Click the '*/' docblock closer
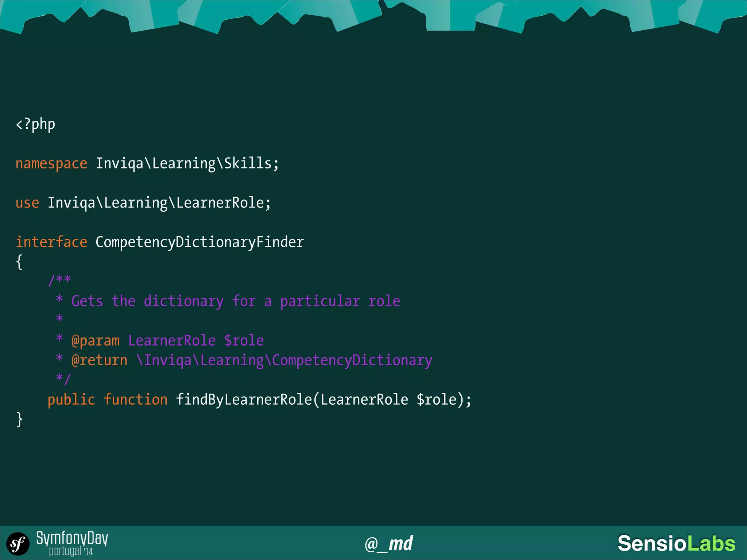The height and width of the screenshot is (560, 747). click(63, 379)
